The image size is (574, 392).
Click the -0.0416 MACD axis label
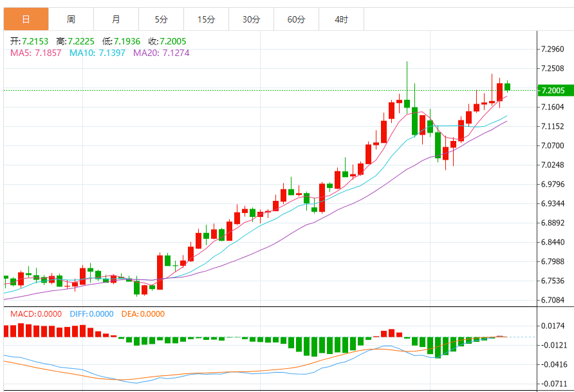click(554, 364)
